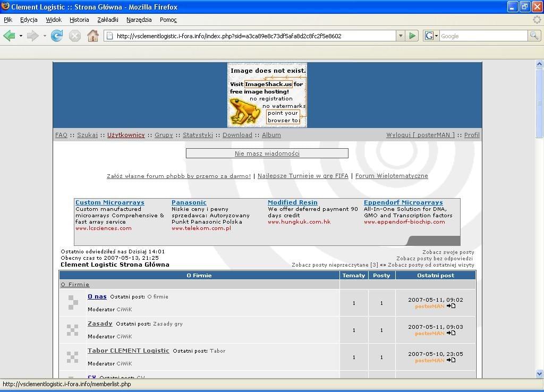The image size is (544, 392).
Task: Click the Nie masz wiadomości box
Action: click(x=267, y=154)
